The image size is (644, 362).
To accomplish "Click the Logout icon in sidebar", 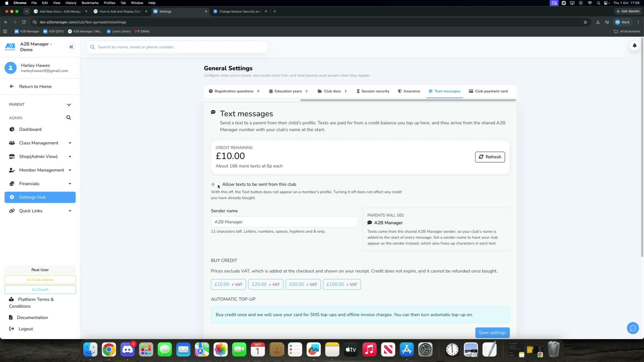I will click(11, 329).
